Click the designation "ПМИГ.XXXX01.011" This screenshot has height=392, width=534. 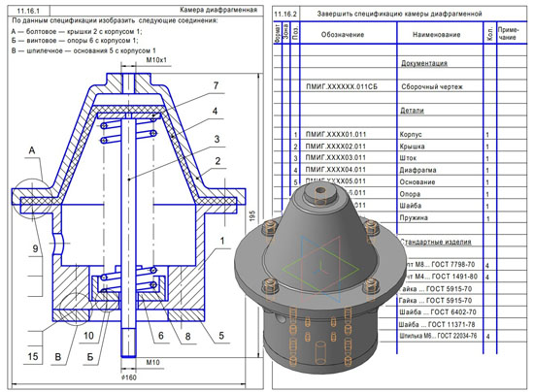point(336,134)
